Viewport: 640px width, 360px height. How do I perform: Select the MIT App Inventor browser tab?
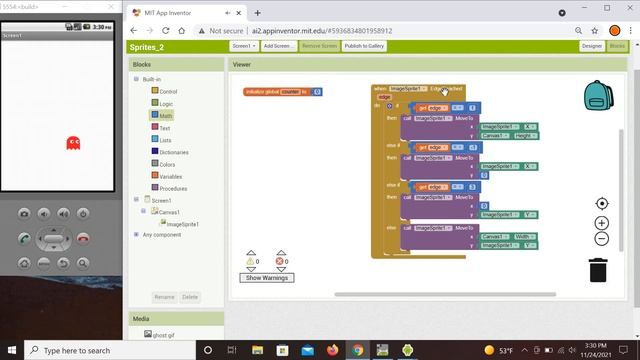186,13
